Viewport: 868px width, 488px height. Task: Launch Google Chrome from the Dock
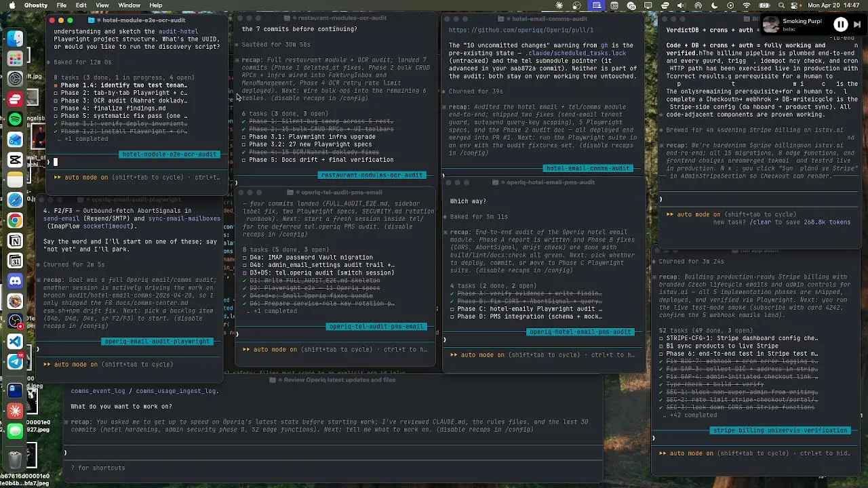15,221
